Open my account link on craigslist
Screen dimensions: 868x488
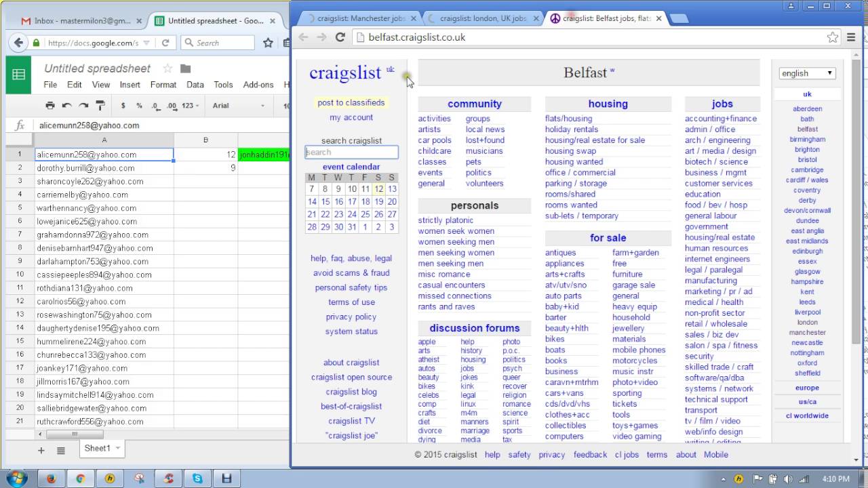click(x=351, y=117)
